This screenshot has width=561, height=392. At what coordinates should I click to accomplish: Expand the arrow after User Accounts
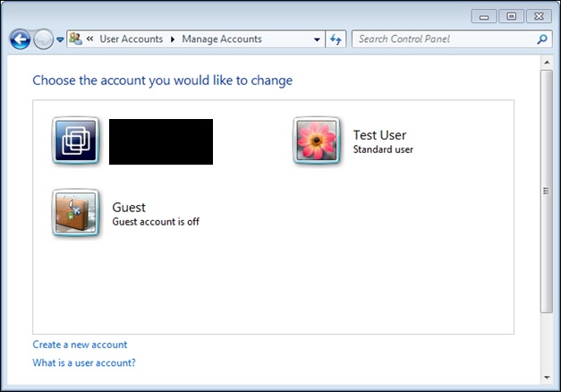click(x=173, y=39)
